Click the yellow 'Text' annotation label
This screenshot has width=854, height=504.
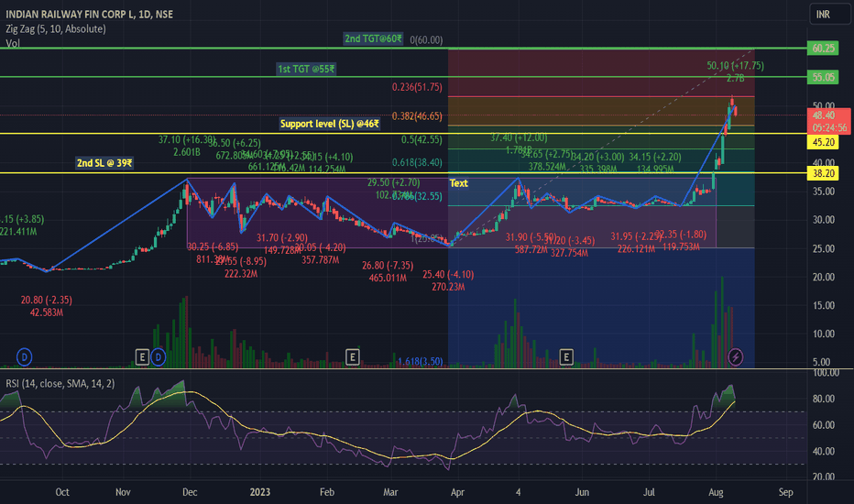pos(458,183)
